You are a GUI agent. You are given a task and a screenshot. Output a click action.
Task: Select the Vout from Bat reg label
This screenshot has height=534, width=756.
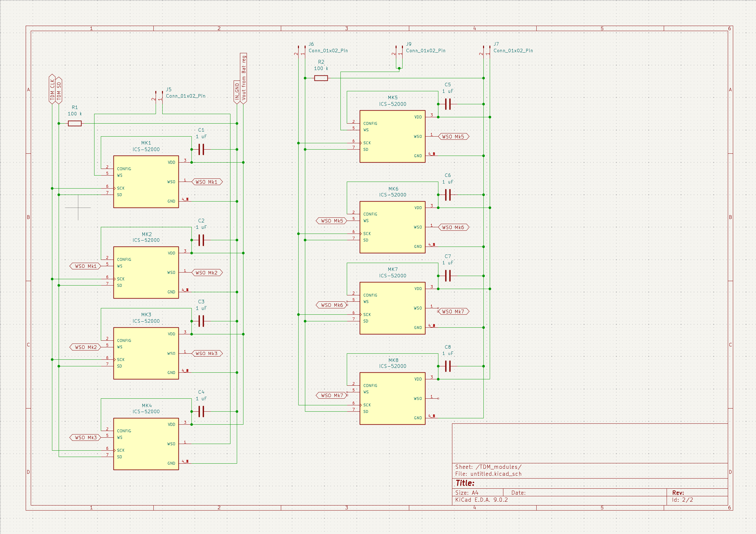(243, 78)
